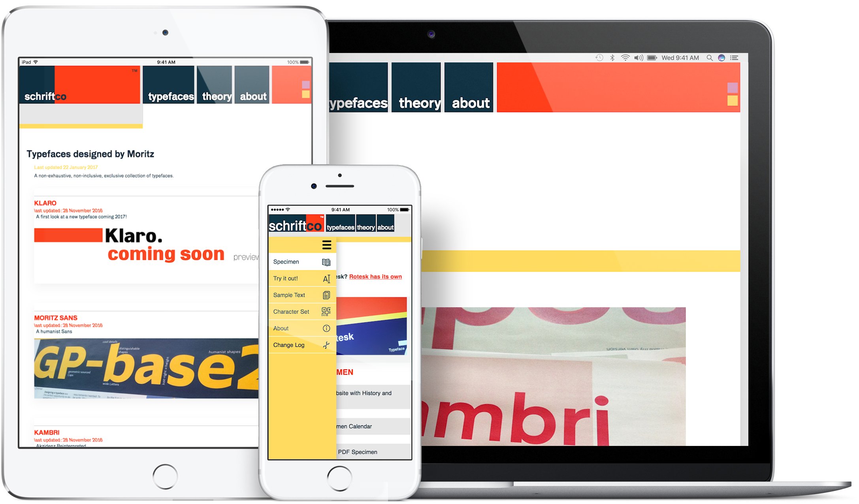Screen dimensions: 859x504
Task: Click the Character Set QR icon
Action: pos(326,311)
